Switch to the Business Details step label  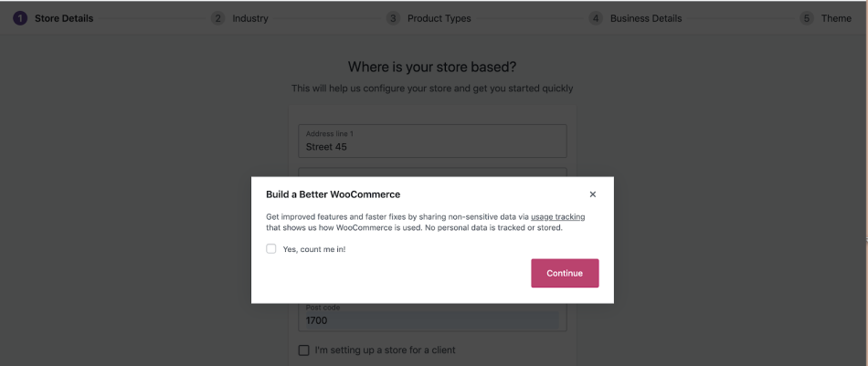tap(646, 18)
